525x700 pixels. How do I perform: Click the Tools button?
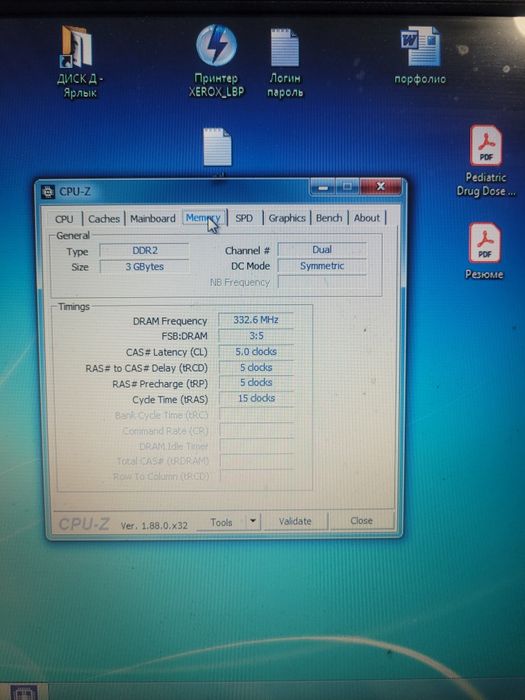click(x=221, y=522)
